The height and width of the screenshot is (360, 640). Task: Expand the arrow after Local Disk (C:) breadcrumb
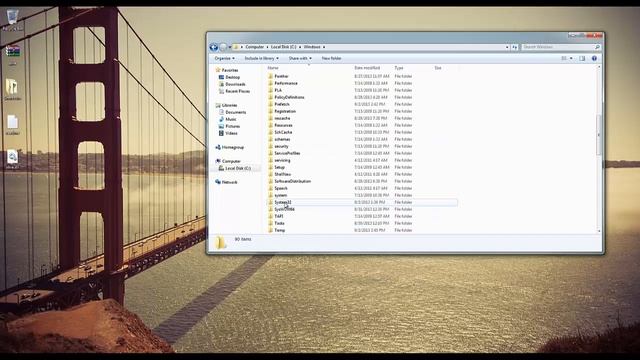[x=300, y=47]
